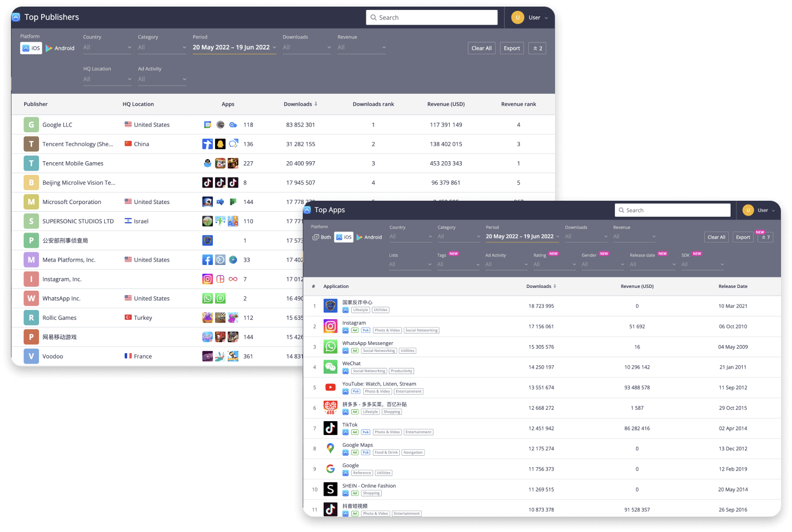Image resolution: width=792 pixels, height=532 pixels.
Task: Click first app icon in Voodoo row
Action: (x=207, y=356)
